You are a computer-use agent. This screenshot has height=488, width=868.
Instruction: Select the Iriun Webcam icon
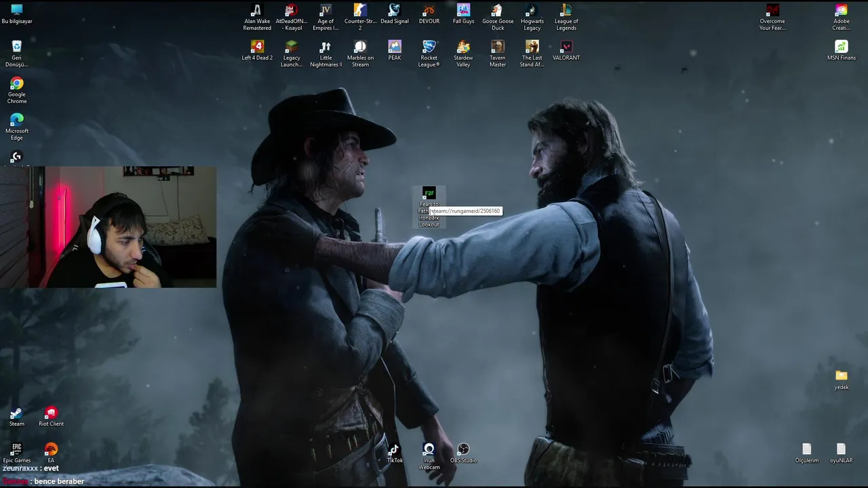point(429,457)
